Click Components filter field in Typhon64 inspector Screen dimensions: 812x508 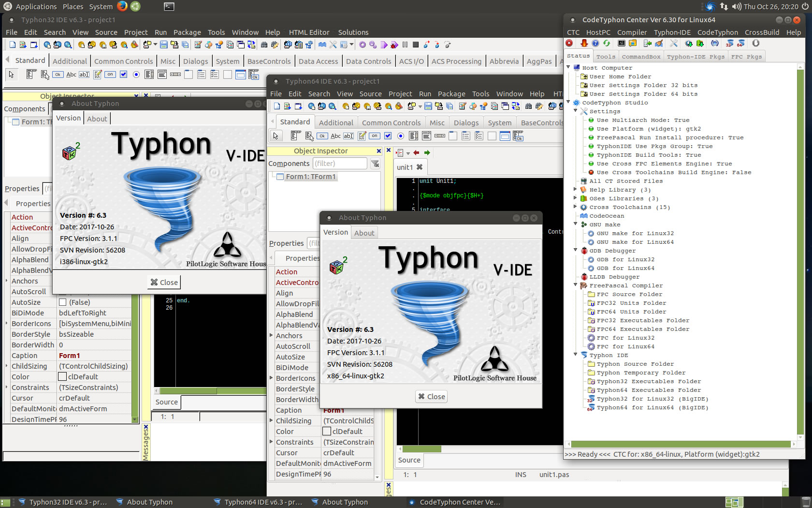click(340, 164)
